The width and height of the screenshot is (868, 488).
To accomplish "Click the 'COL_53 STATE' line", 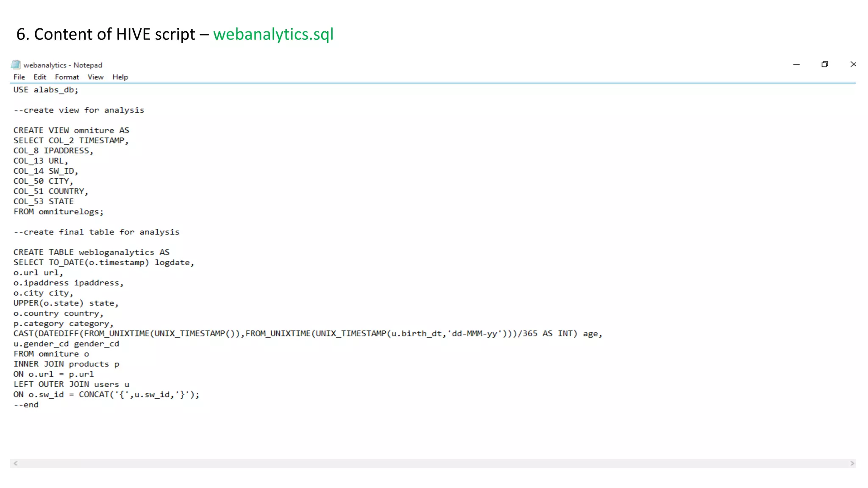I will 43,202.
